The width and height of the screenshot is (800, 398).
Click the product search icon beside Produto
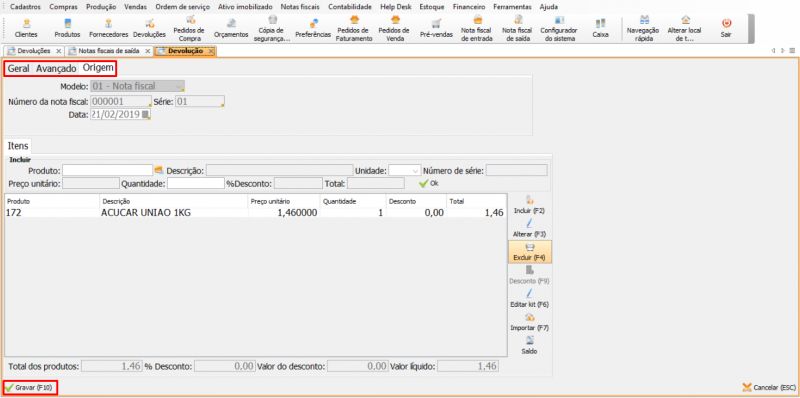click(x=159, y=169)
